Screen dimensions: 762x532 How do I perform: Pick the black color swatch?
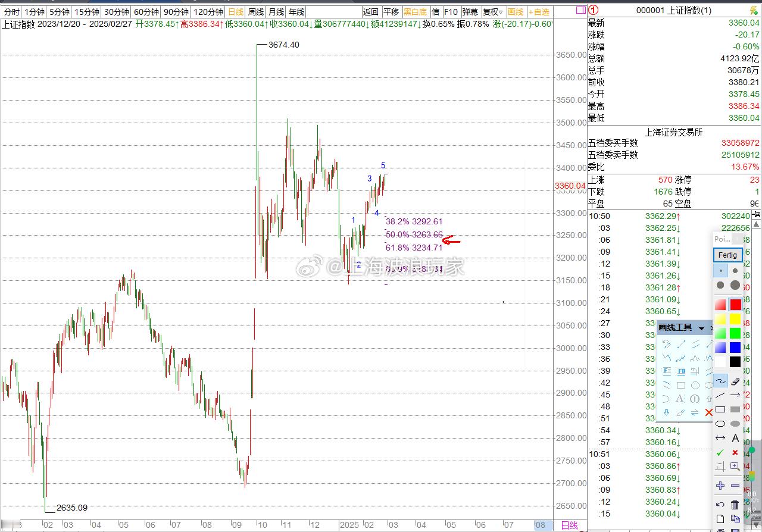735,361
